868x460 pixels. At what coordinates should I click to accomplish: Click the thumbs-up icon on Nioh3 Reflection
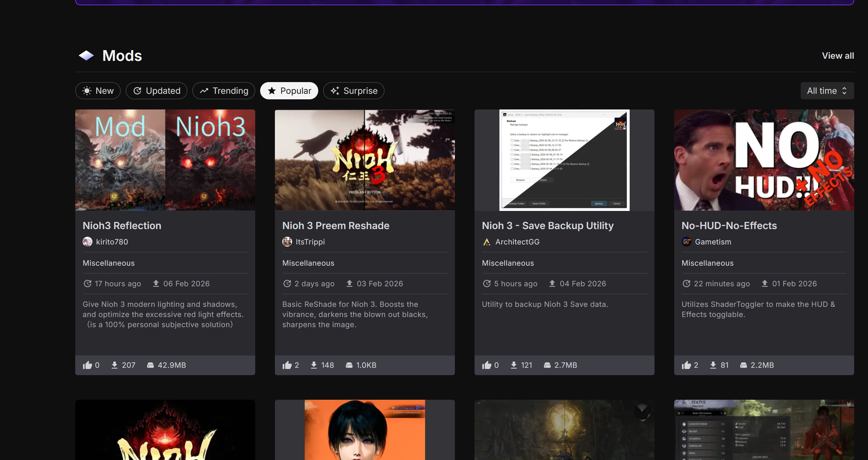point(87,365)
